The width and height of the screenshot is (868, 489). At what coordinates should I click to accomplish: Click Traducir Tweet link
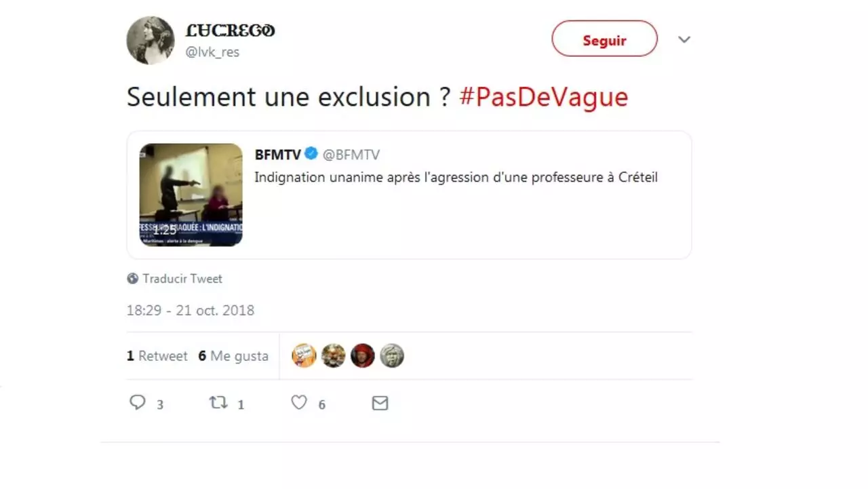click(x=182, y=279)
